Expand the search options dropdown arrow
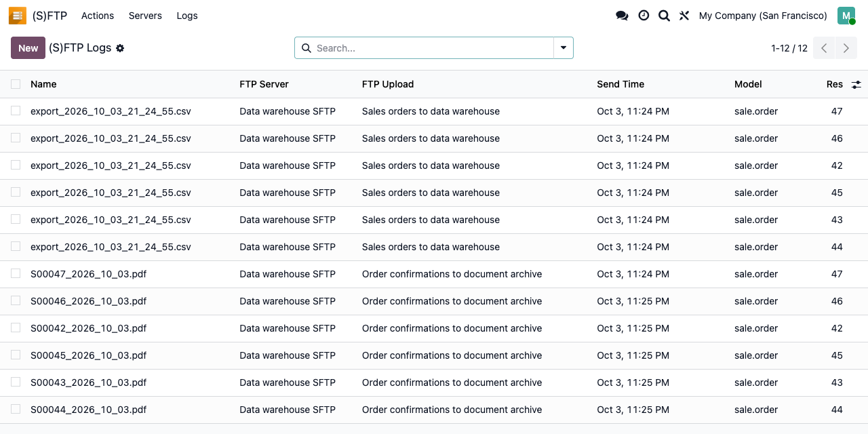 [564, 48]
